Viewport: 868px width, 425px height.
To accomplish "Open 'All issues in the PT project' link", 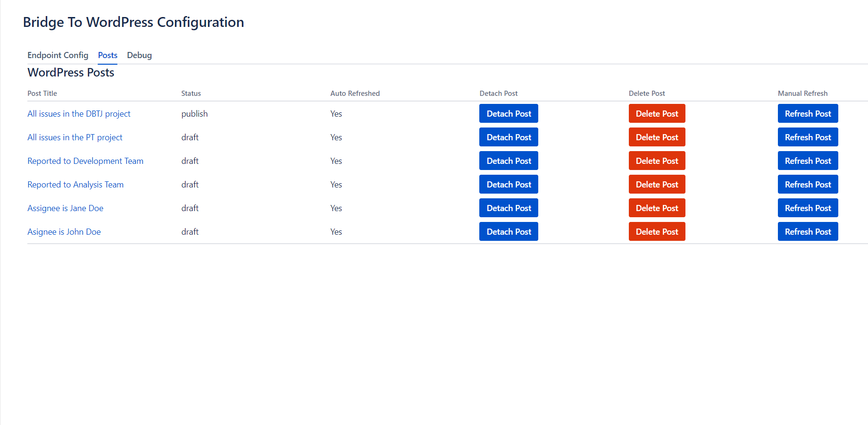I will click(x=75, y=137).
